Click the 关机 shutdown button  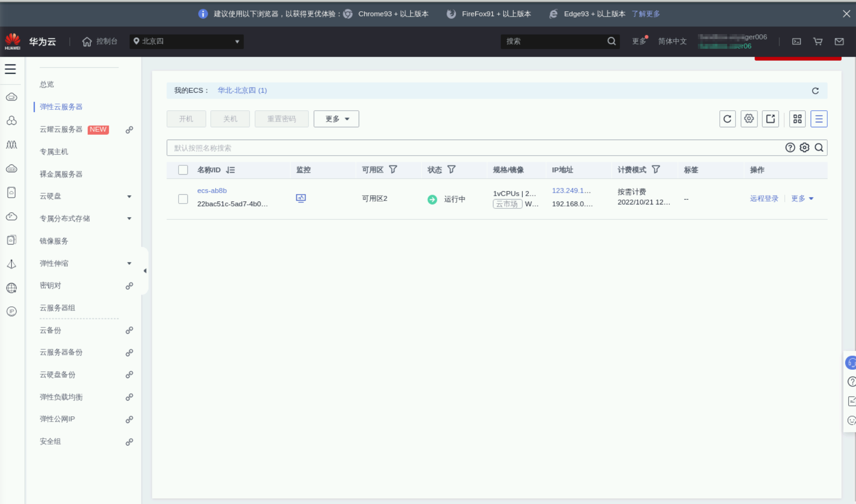tap(230, 119)
